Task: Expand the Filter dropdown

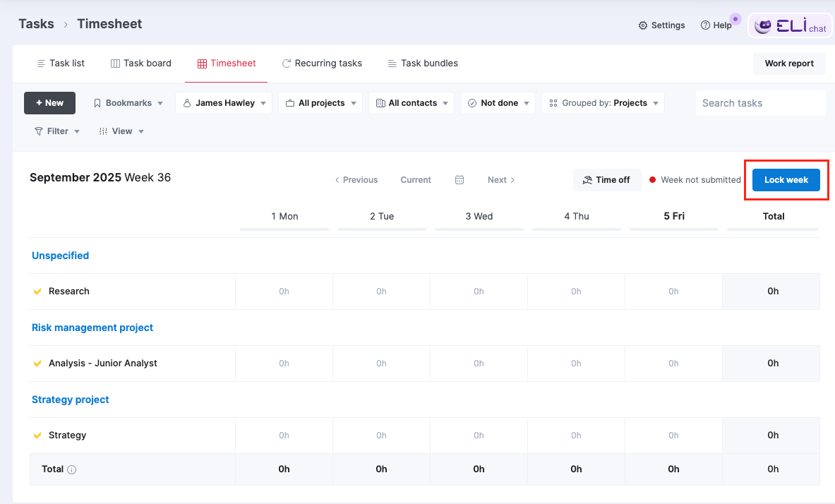Action: (x=57, y=131)
